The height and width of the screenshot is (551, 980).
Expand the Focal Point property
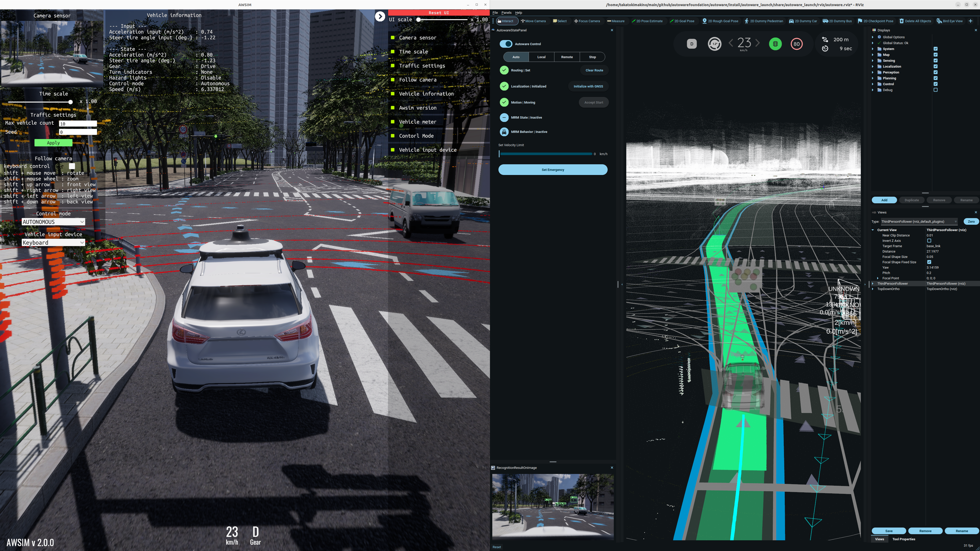(x=878, y=278)
